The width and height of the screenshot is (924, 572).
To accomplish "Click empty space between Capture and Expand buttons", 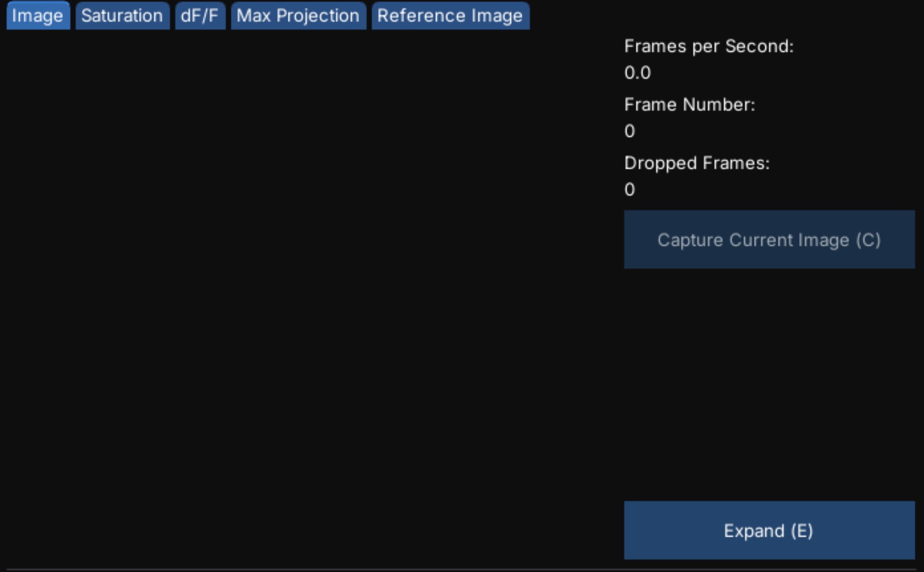I will click(x=769, y=385).
